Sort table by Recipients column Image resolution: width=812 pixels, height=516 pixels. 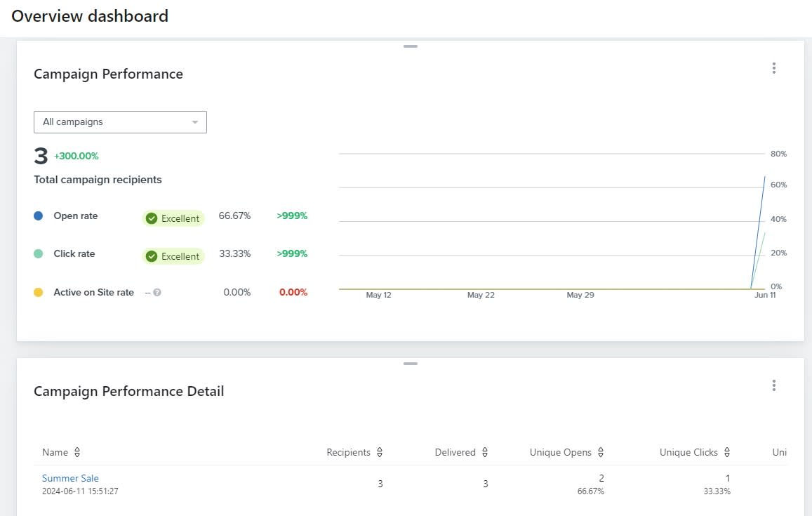pos(380,453)
